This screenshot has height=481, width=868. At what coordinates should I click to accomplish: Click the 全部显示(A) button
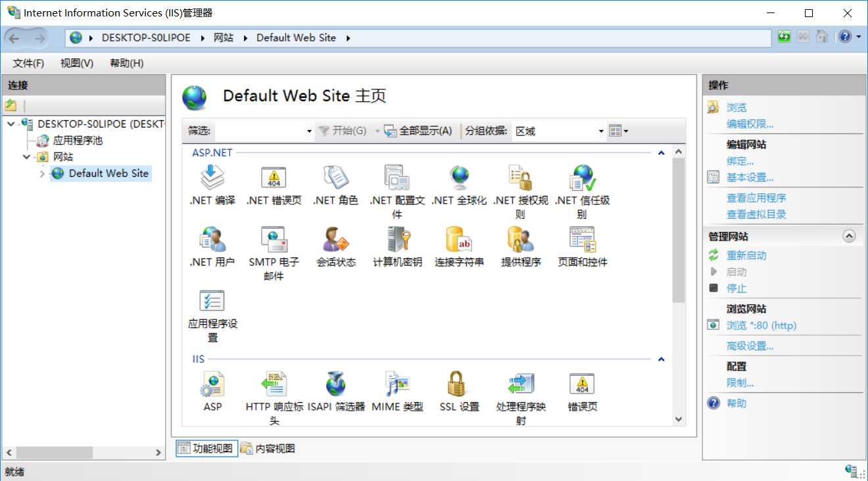click(x=418, y=131)
